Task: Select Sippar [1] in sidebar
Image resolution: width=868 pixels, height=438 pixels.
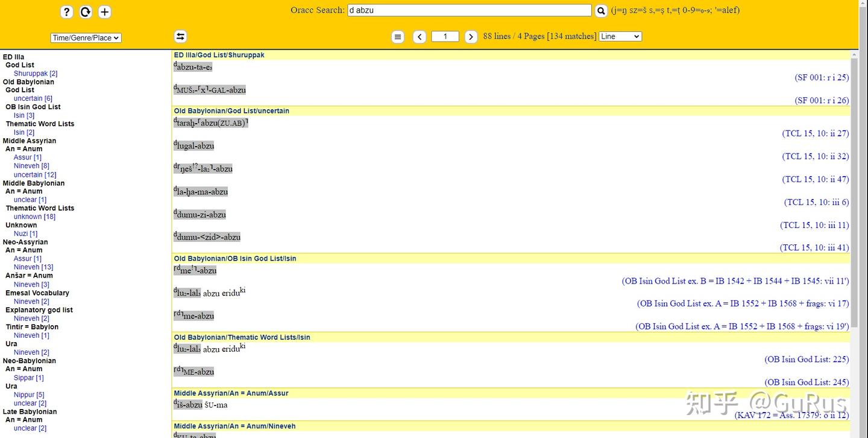Action: coord(29,378)
